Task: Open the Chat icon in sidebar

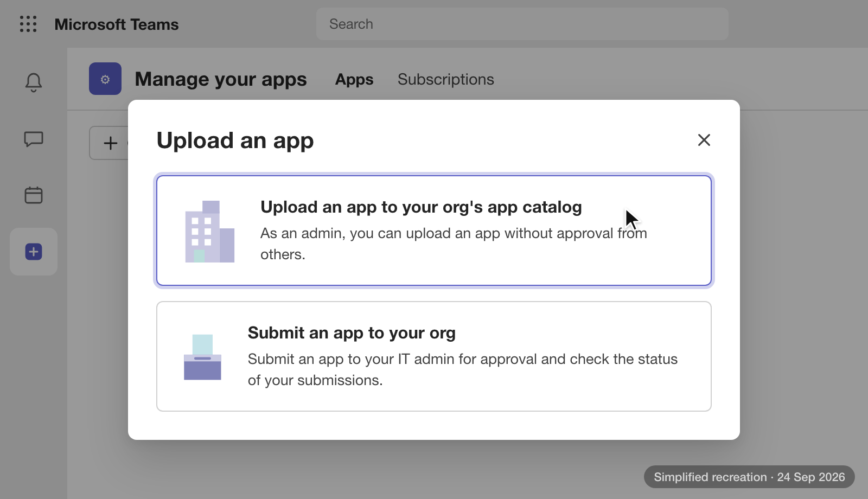Action: [x=34, y=139]
